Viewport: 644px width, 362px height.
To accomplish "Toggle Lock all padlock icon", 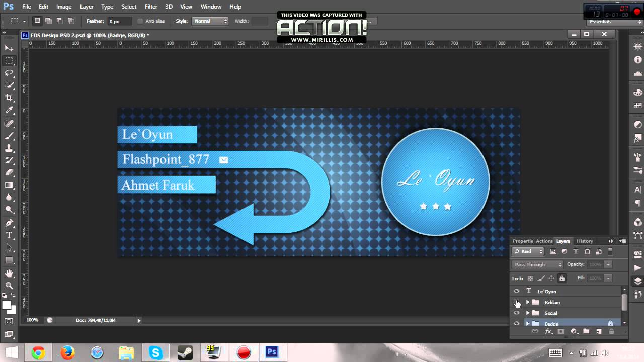I will click(x=562, y=278).
